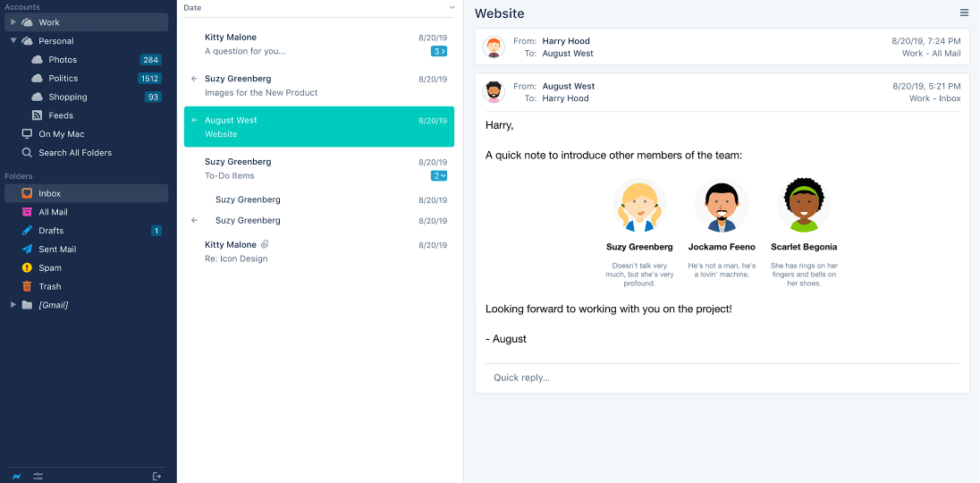Expand the Work account triangle

[x=13, y=22]
